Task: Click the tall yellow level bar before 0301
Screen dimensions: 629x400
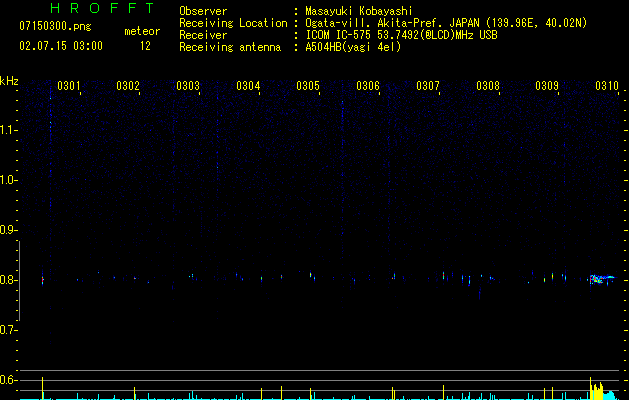Action: 43,388
